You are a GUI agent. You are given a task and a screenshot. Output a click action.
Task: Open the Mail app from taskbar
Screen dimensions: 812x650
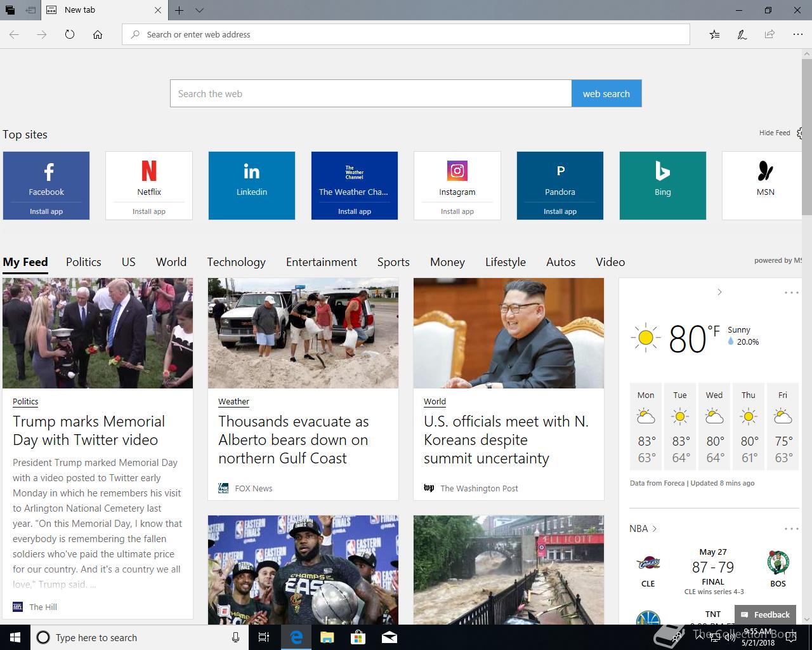point(389,637)
